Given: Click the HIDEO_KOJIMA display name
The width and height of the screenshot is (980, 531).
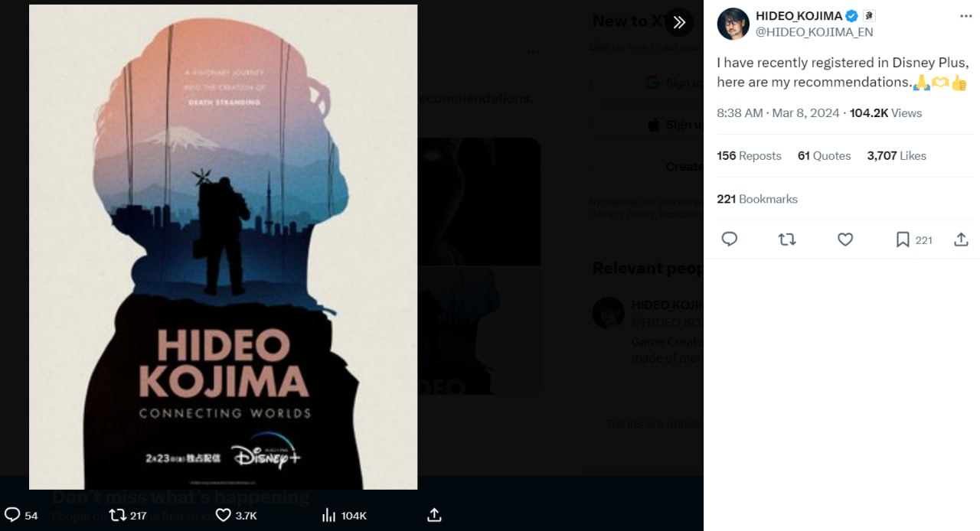Looking at the screenshot, I should point(799,16).
